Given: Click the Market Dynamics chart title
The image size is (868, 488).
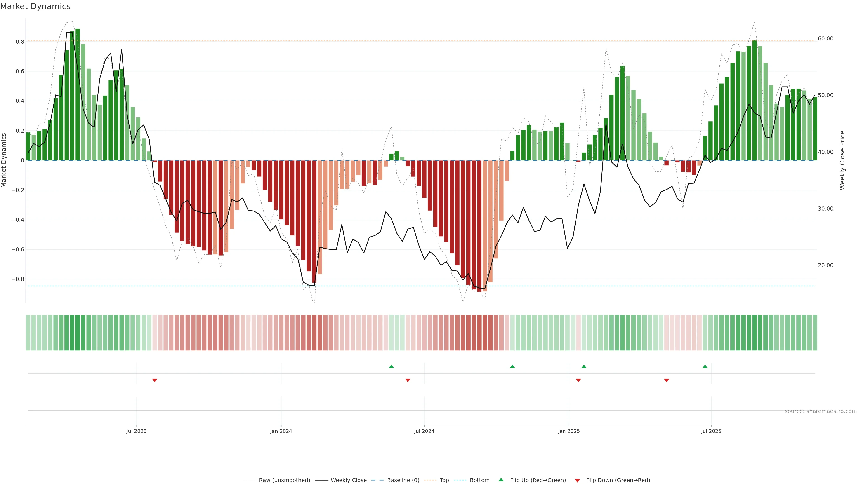Looking at the screenshot, I should (x=35, y=6).
